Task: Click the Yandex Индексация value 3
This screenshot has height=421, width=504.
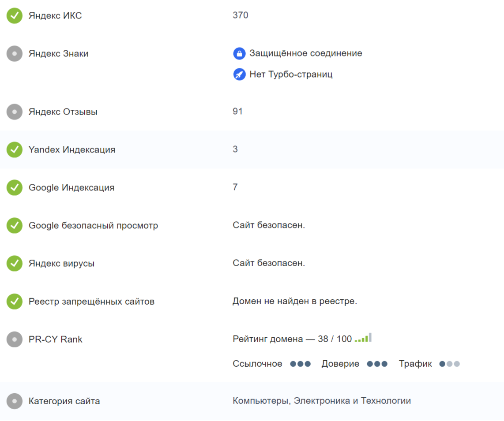Action: [x=235, y=149]
